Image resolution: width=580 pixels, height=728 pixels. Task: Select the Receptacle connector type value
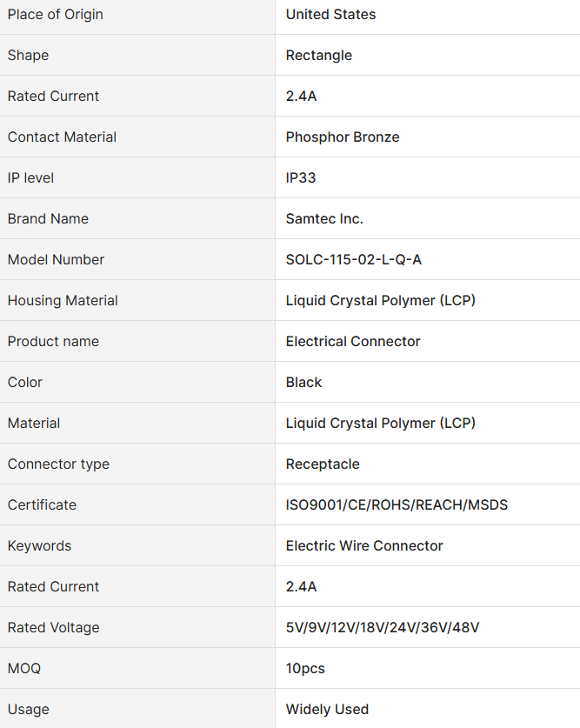point(323,464)
